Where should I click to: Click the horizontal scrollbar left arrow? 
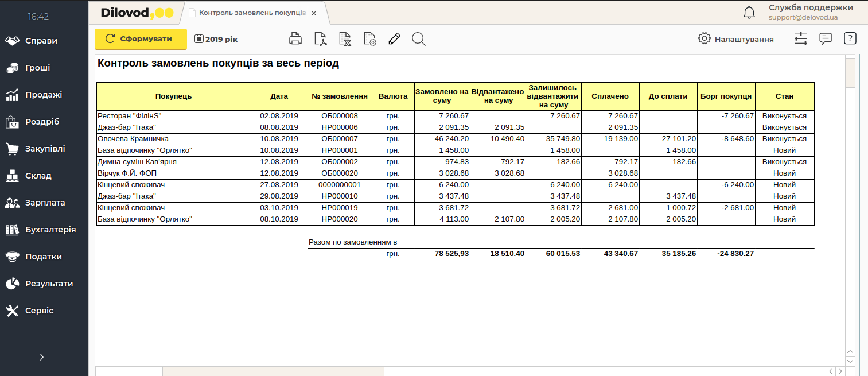[x=831, y=371]
